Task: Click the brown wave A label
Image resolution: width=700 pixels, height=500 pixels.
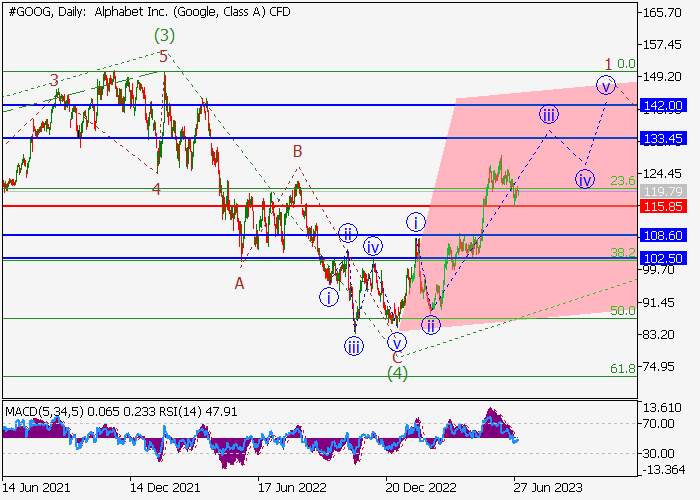Action: pos(240,283)
